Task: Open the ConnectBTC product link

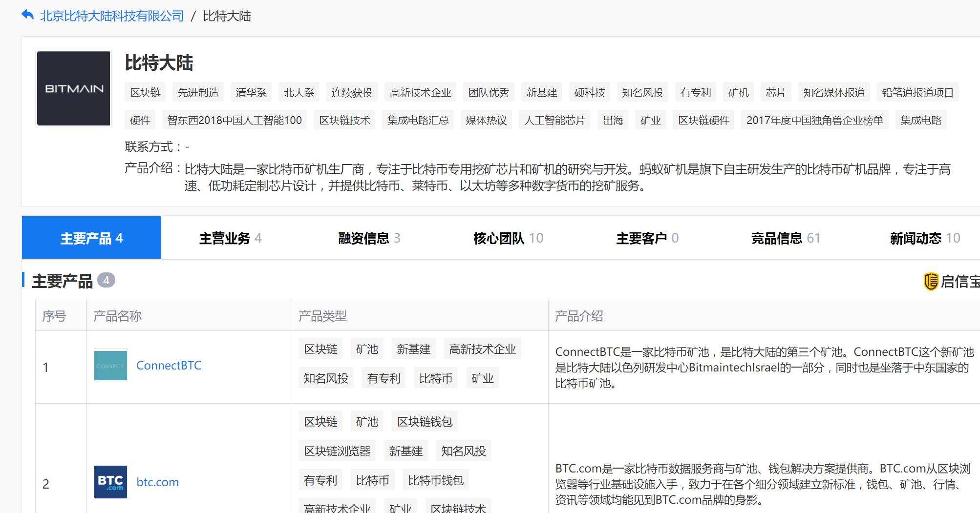Action: coord(169,365)
